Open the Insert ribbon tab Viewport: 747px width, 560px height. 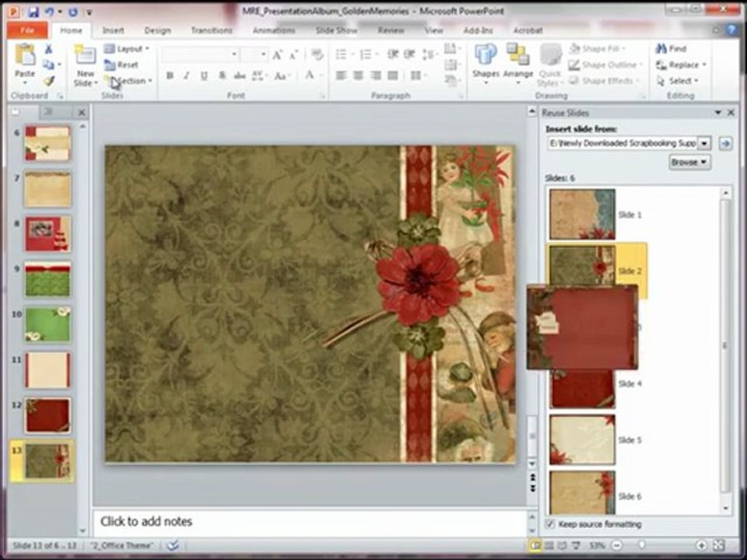pos(114,30)
